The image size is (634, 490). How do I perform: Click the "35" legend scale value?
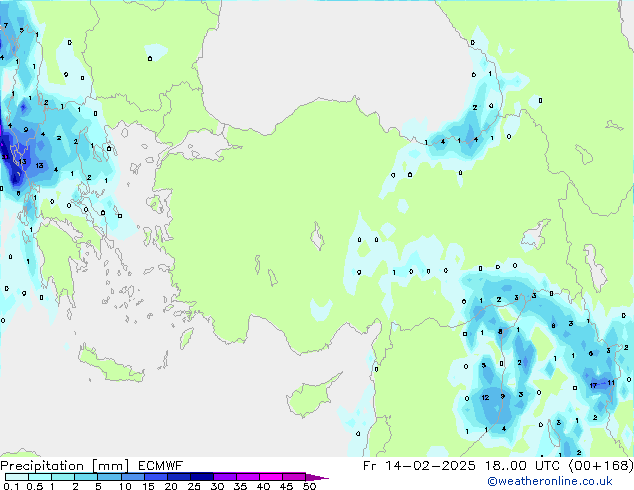tap(240, 486)
